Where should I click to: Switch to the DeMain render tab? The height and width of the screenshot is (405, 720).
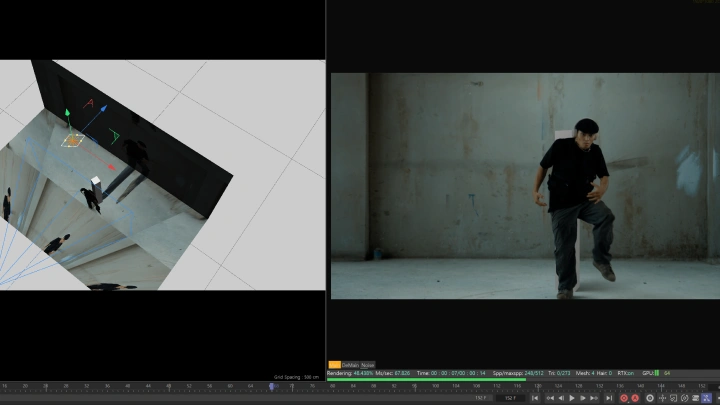[x=350, y=365]
